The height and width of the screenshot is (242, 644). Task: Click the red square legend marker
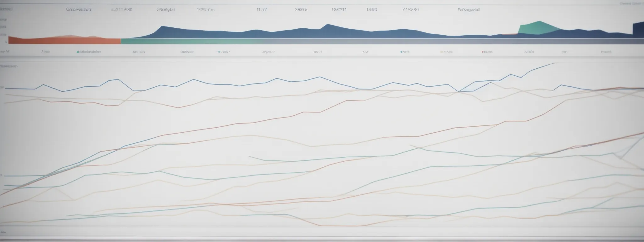[x=482, y=52]
